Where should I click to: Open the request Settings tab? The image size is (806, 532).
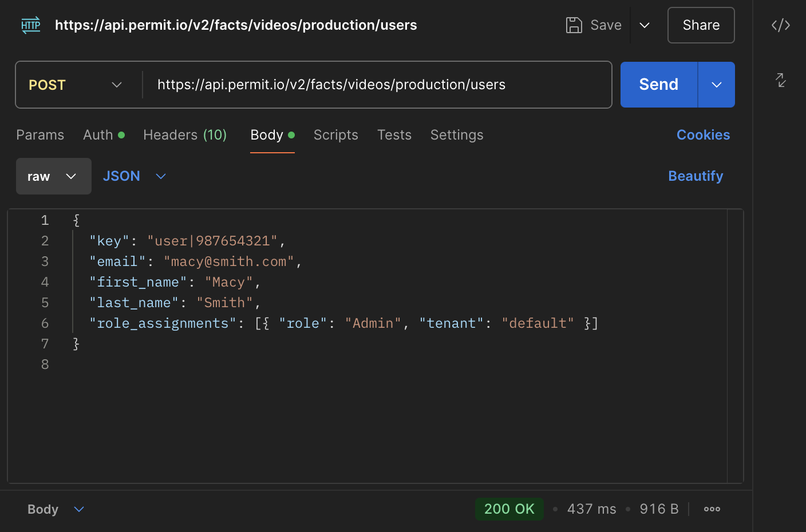(456, 135)
